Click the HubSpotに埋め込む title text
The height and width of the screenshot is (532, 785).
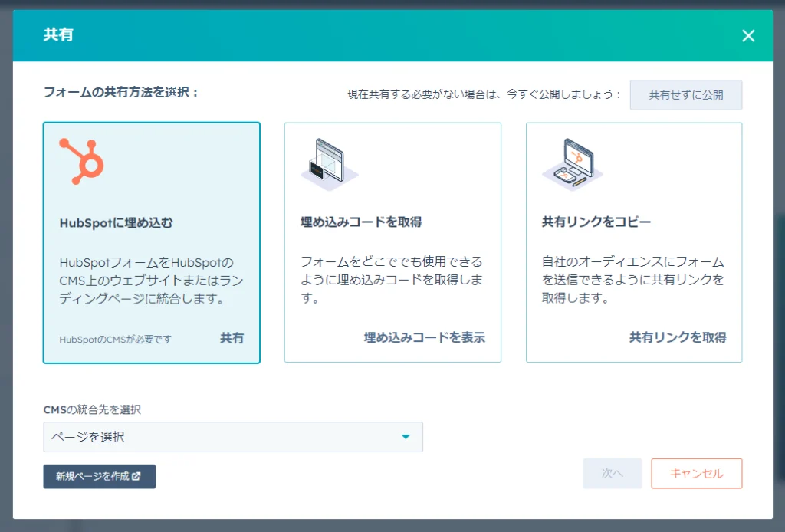117,223
